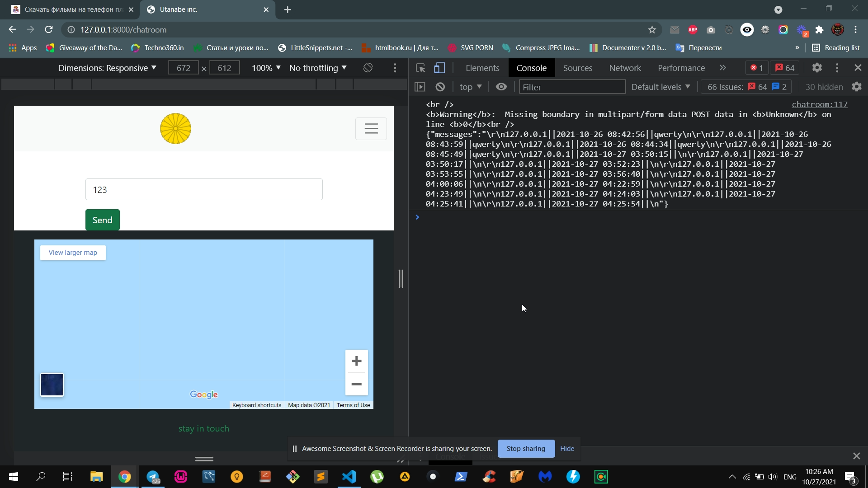
Task: Open the 66 Issues counter
Action: 747,87
